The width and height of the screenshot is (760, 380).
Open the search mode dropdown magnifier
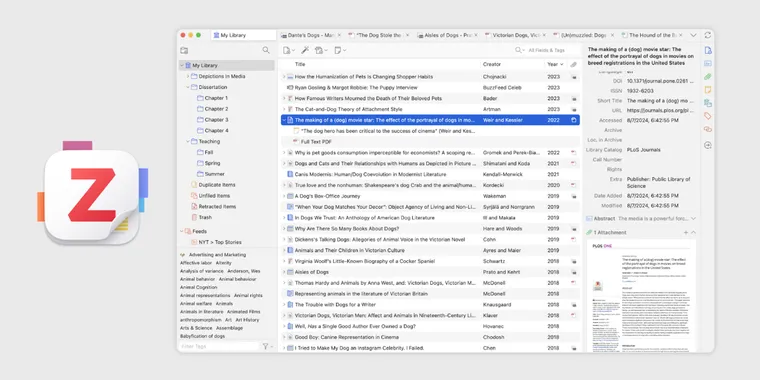520,50
